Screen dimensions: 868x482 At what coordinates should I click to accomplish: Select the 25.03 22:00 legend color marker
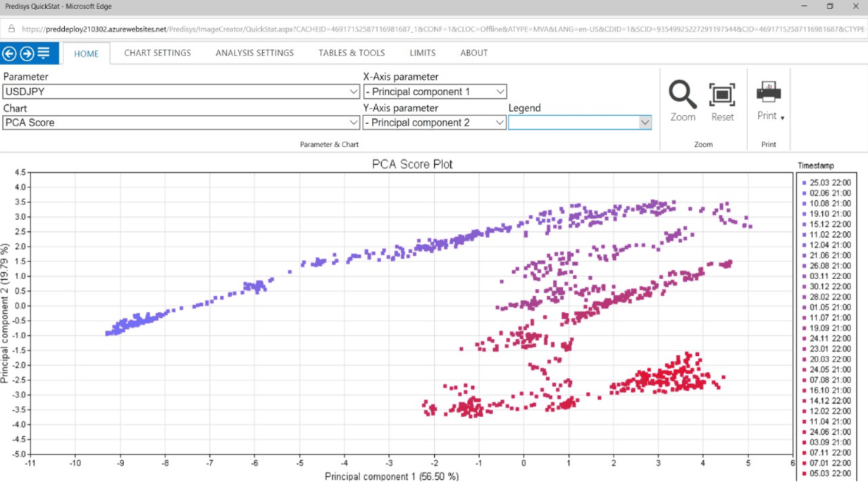[804, 183]
